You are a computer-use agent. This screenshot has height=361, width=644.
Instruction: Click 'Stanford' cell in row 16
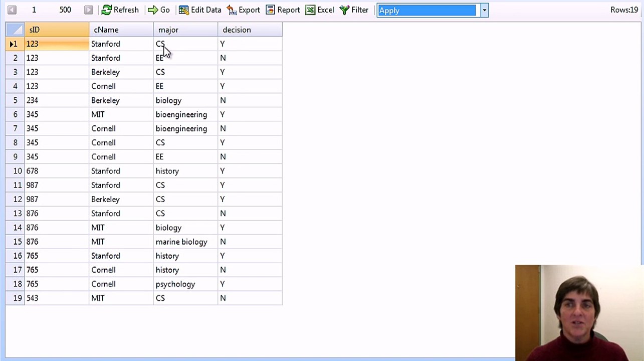(121, 256)
